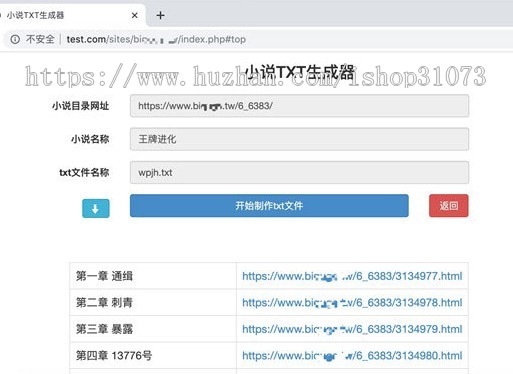Click the 不安全 security warning text
513x374 pixels.
click(40, 39)
